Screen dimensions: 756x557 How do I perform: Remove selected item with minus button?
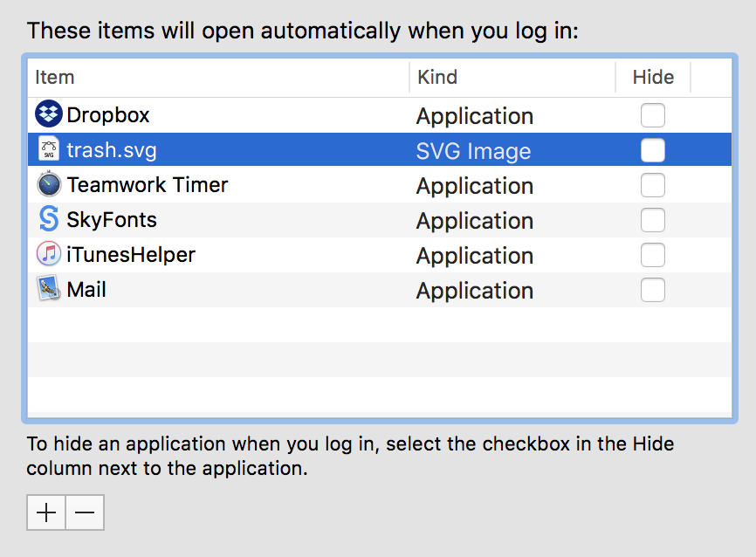point(85,513)
